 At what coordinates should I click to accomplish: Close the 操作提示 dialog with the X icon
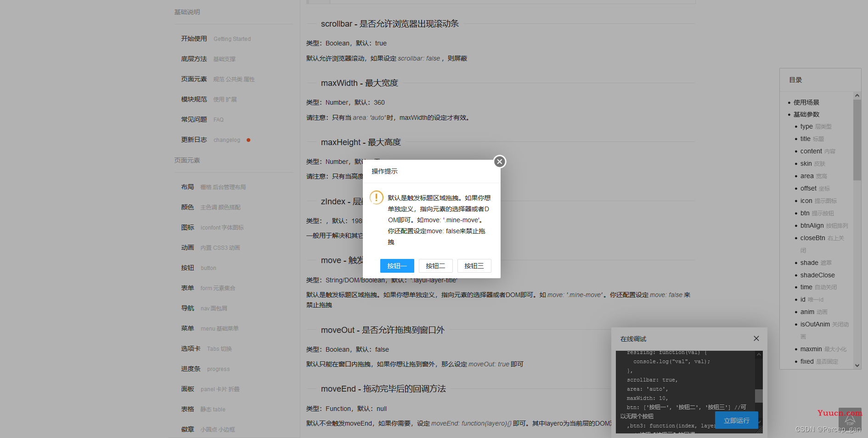500,162
